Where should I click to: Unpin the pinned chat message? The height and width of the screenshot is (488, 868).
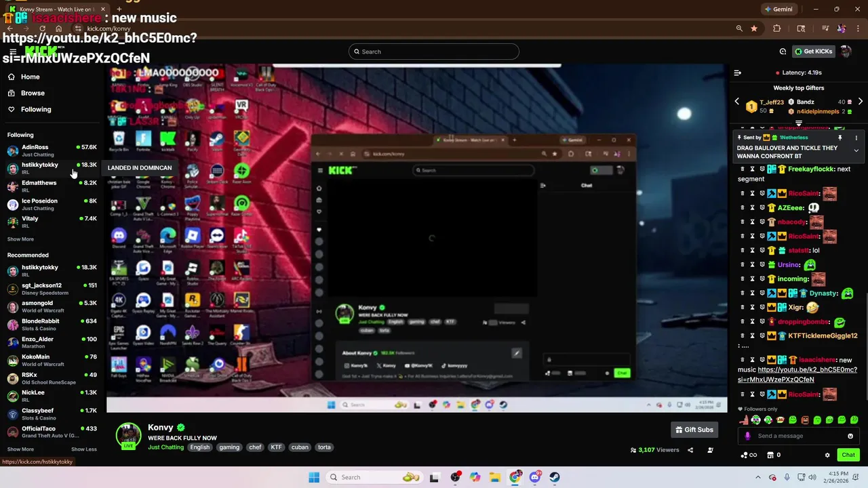click(840, 138)
